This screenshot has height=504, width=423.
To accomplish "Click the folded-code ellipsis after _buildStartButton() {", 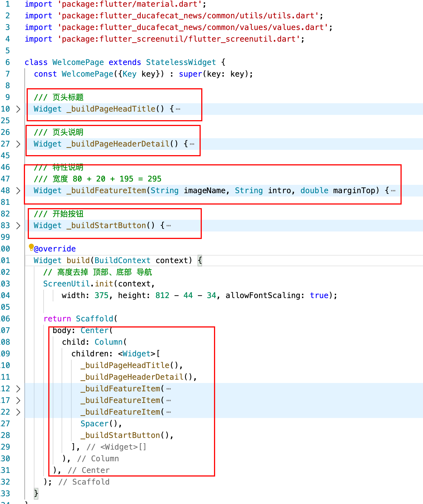I will [169, 226].
